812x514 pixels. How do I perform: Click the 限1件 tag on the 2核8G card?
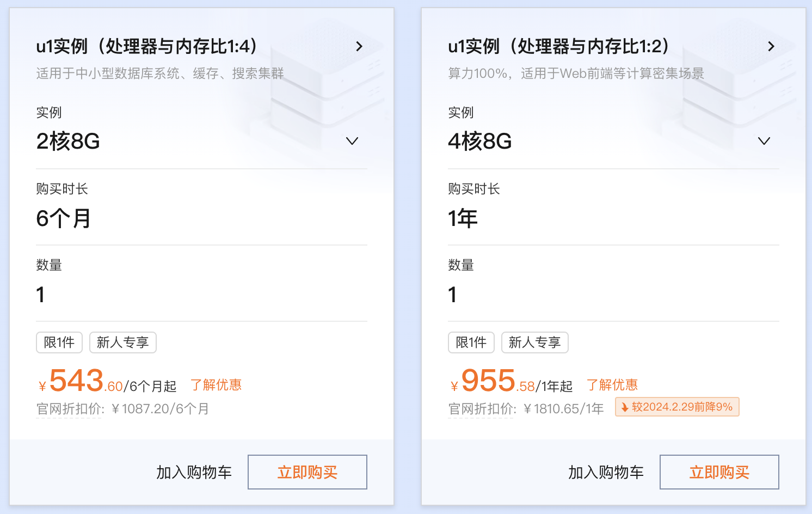coord(59,342)
